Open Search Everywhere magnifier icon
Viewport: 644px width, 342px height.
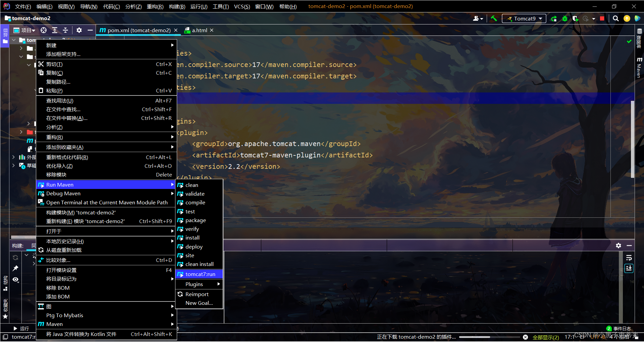tap(616, 18)
